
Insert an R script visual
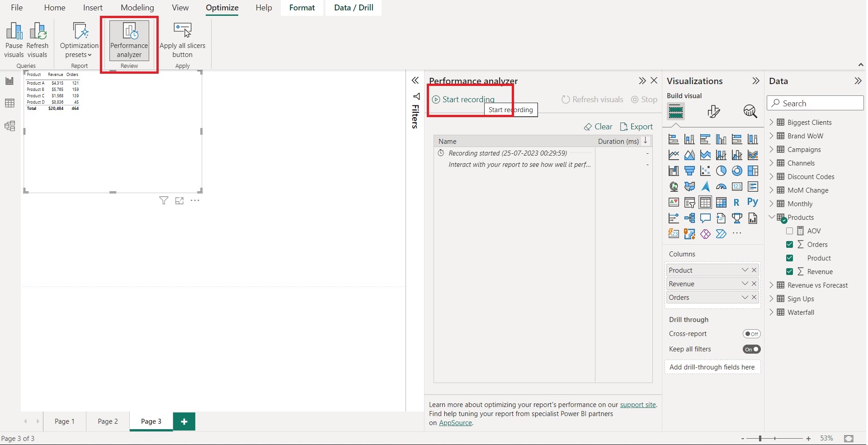[x=737, y=202]
